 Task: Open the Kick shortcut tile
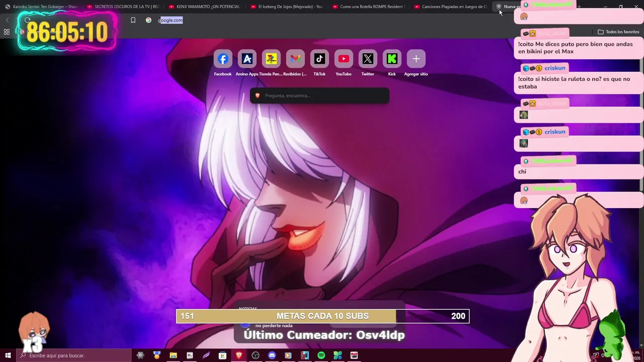[392, 59]
